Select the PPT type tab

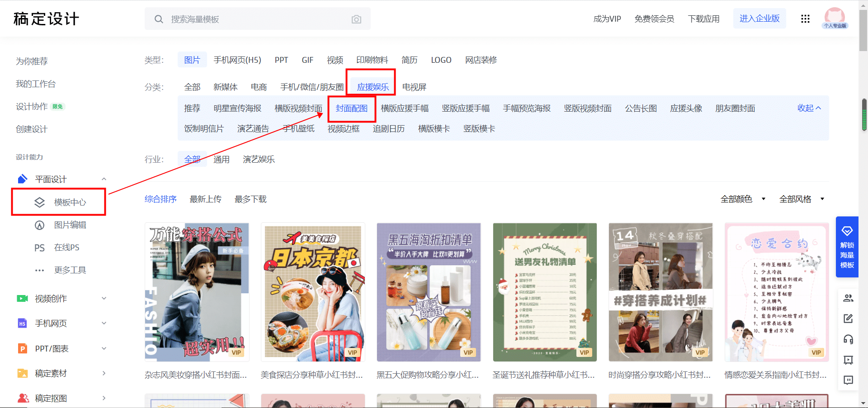point(281,60)
